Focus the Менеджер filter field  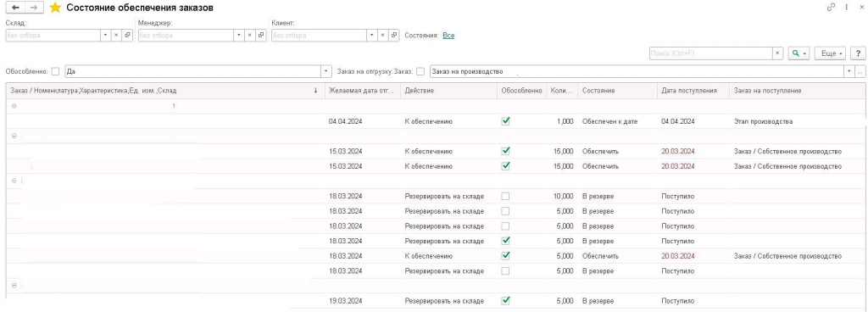[x=186, y=35]
